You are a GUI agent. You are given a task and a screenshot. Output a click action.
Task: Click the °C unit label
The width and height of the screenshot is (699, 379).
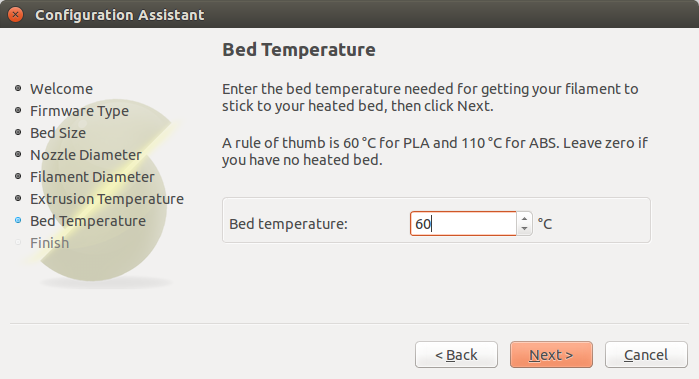pos(544,224)
